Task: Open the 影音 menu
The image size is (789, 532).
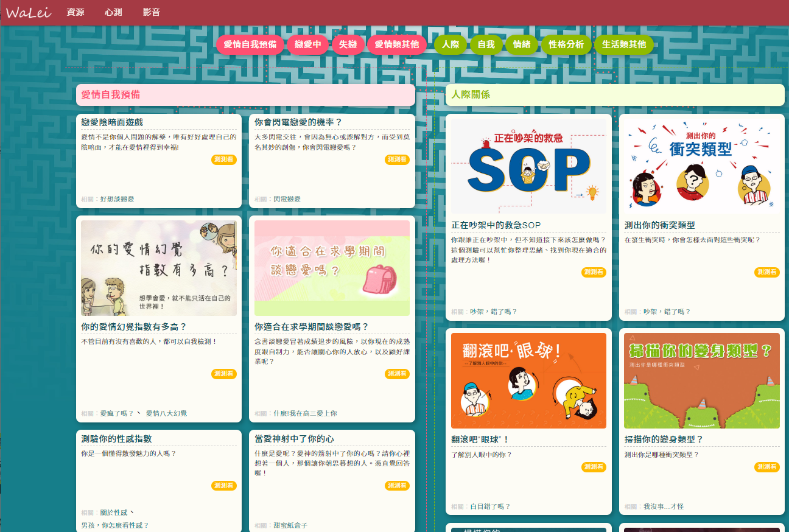Action: 152,12
